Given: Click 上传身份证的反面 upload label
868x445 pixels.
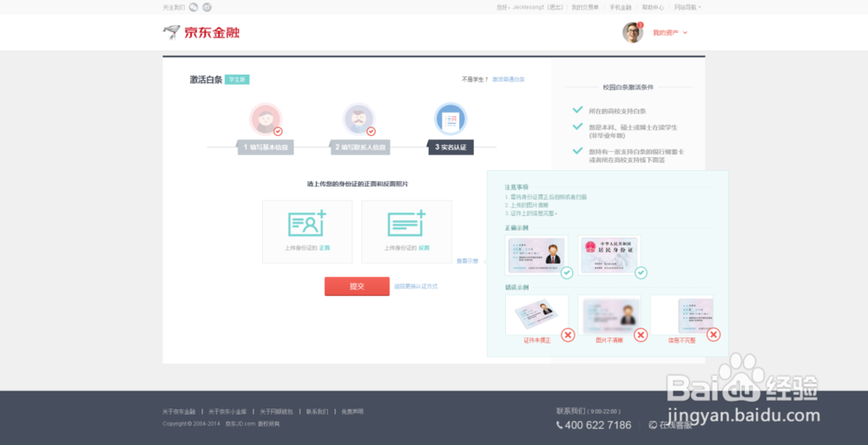Looking at the screenshot, I should click(x=406, y=248).
